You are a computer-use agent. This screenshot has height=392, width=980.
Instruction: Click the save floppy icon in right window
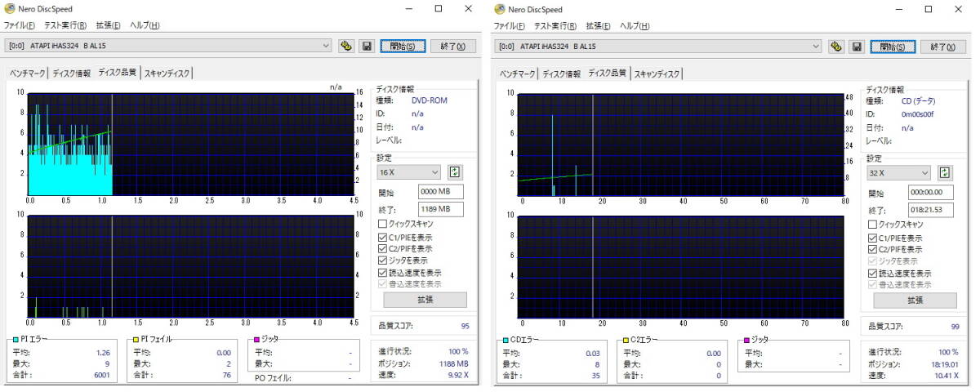tap(857, 47)
